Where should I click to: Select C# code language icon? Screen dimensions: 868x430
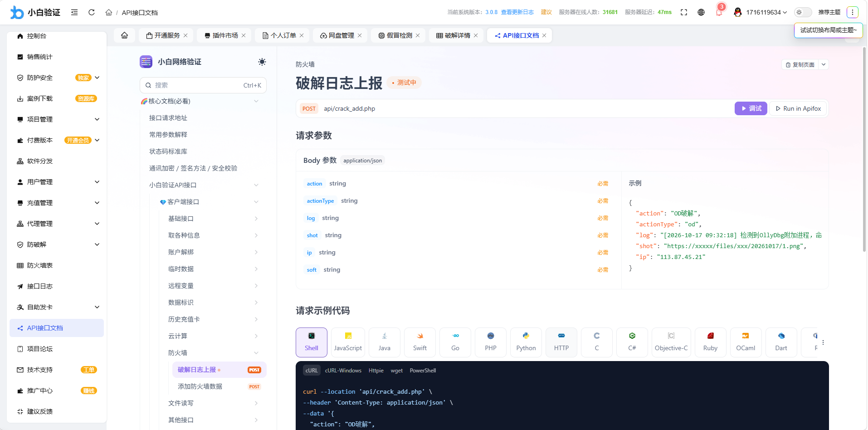point(632,342)
